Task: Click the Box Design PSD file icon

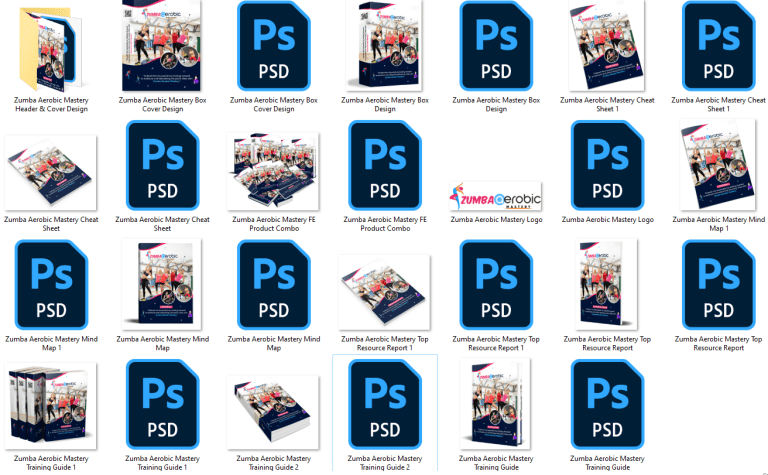Action: pyautogui.click(x=496, y=46)
